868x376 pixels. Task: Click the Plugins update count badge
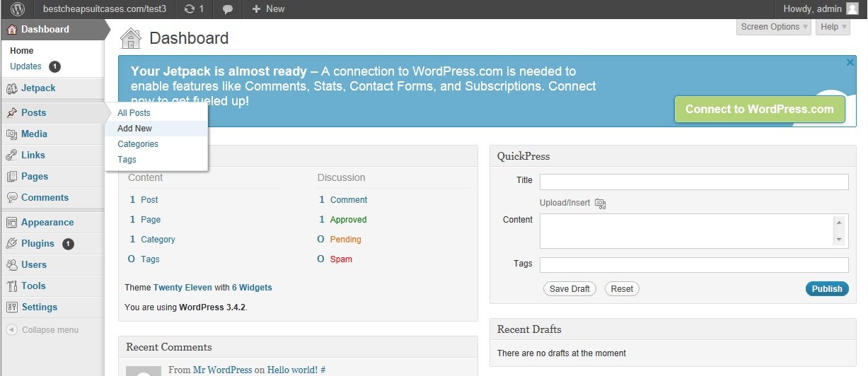pos(68,244)
